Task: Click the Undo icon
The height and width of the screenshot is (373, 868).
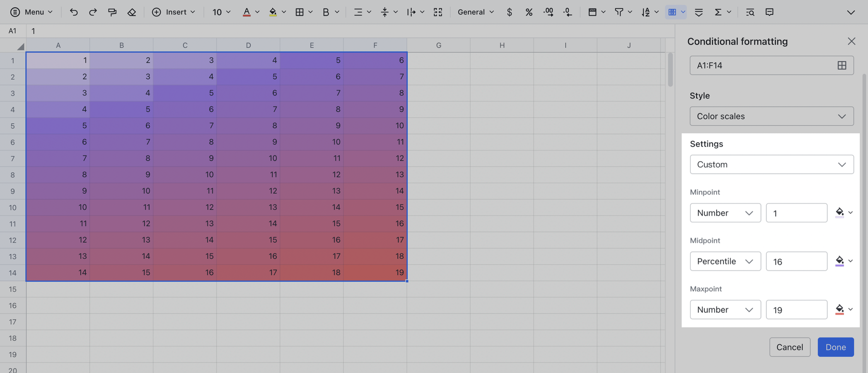Action: tap(74, 12)
